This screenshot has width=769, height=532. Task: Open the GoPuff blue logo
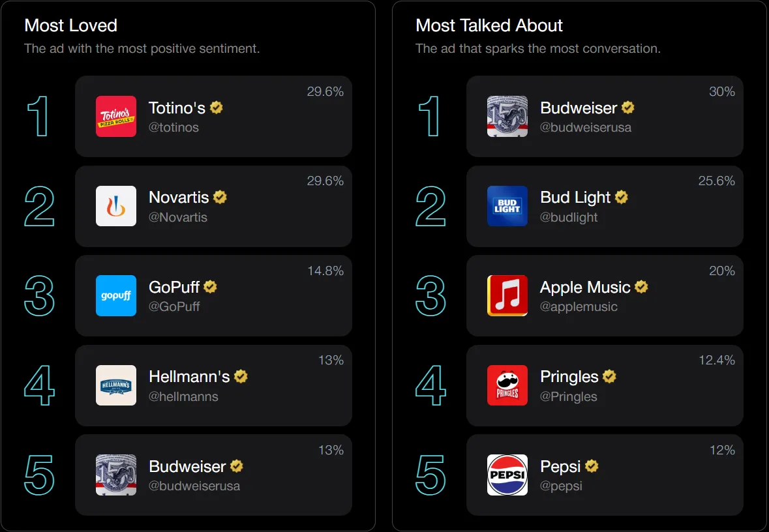click(116, 295)
